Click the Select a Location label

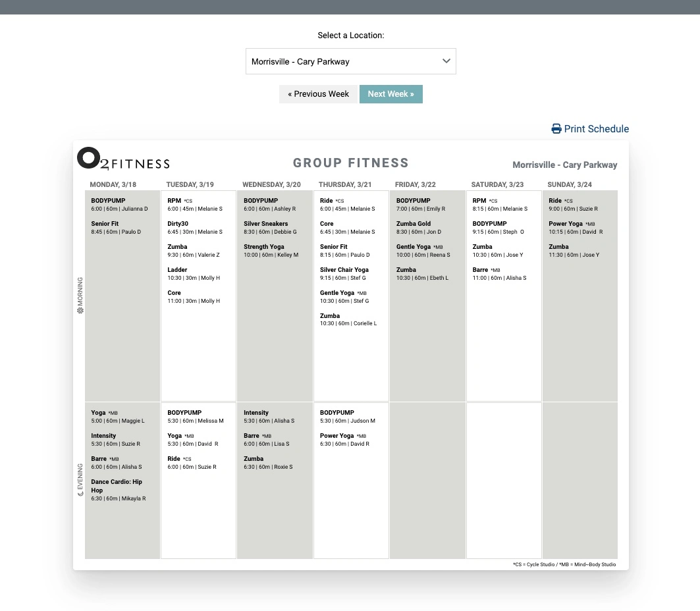tap(351, 36)
